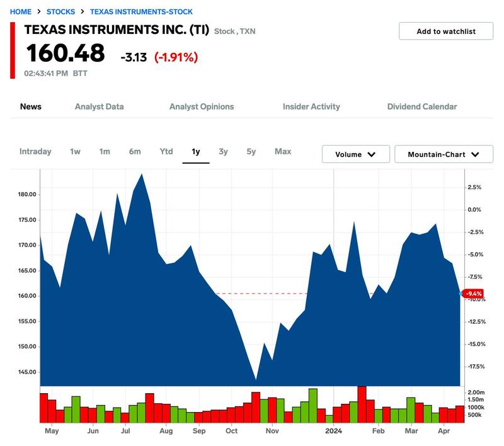504x446 pixels.
Task: Click the Sep x-axis label
Action: tap(199, 431)
